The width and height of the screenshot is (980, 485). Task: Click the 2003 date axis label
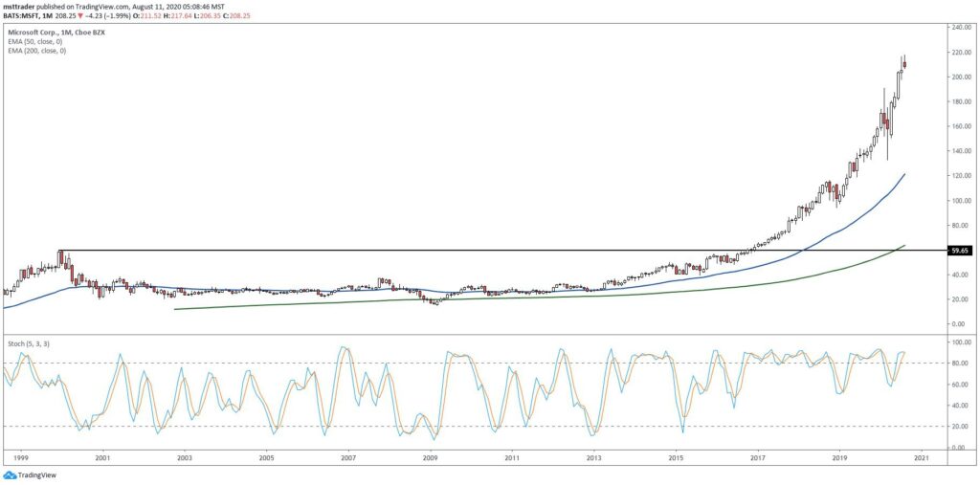[x=185, y=458]
